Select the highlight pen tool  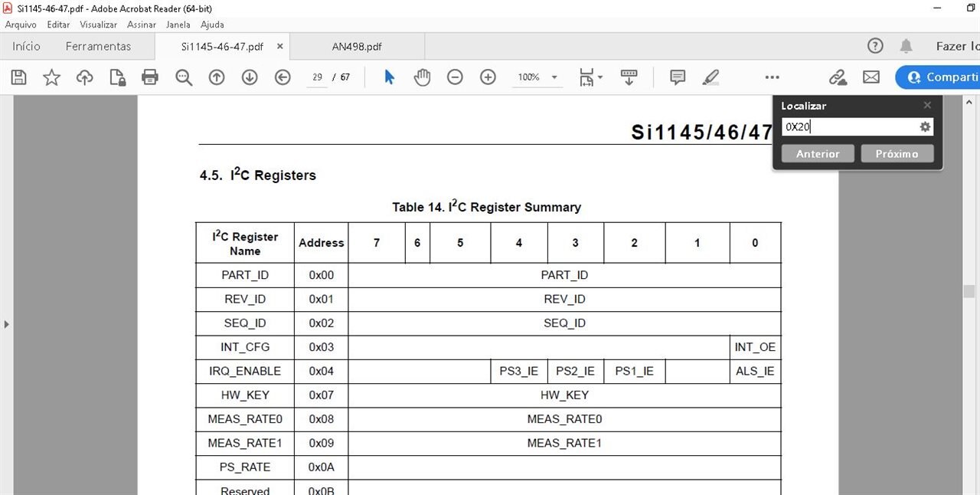(x=710, y=77)
